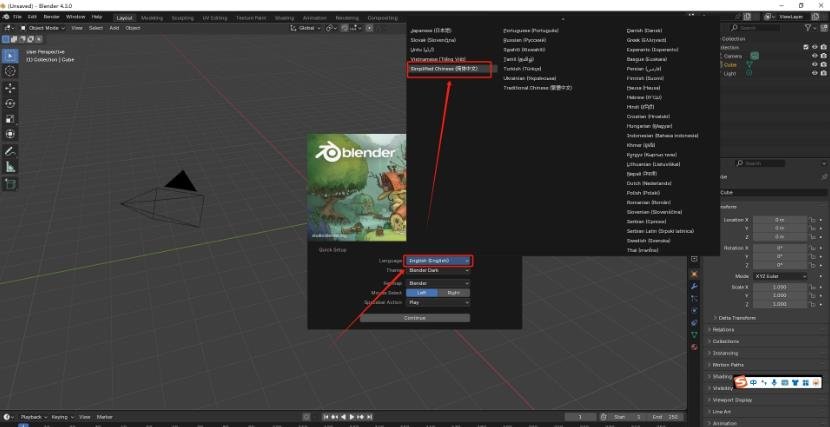This screenshot has width=830, height=427.
Task: Open the Object Constraints properties tab
Action: point(694,323)
